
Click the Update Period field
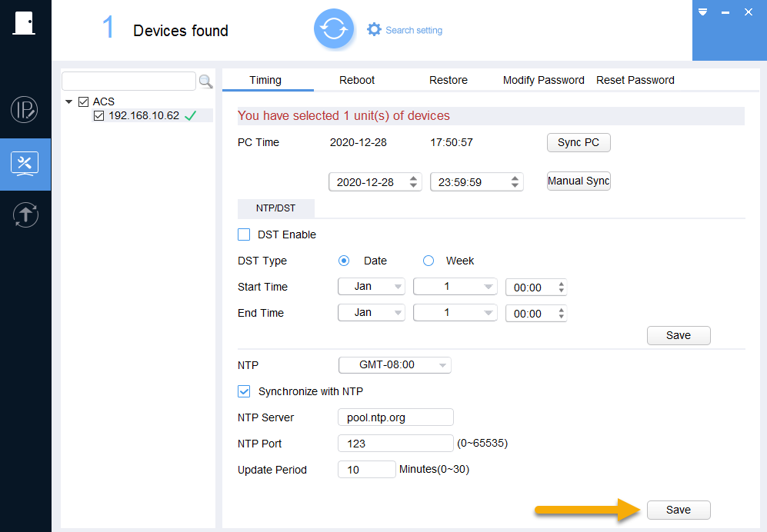tap(367, 470)
